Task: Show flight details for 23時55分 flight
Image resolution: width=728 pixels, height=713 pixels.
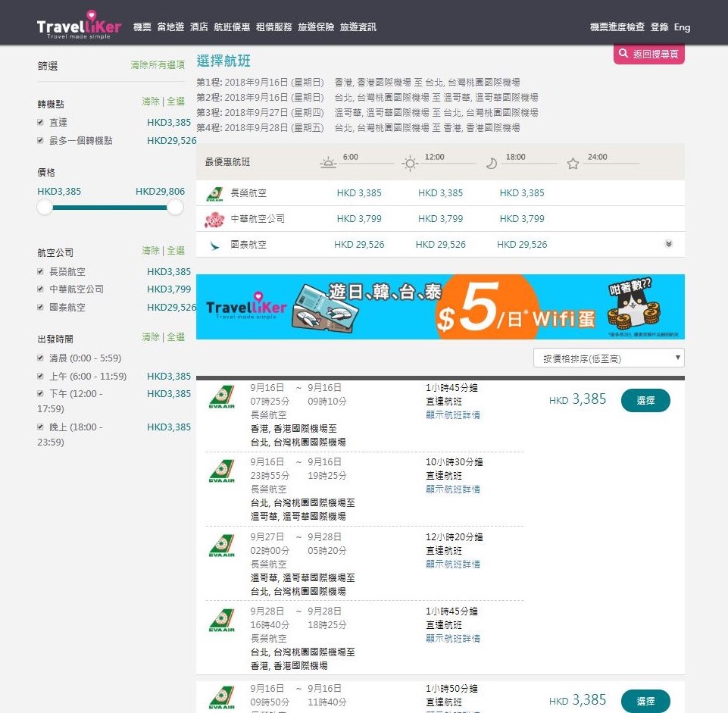Action: [453, 489]
